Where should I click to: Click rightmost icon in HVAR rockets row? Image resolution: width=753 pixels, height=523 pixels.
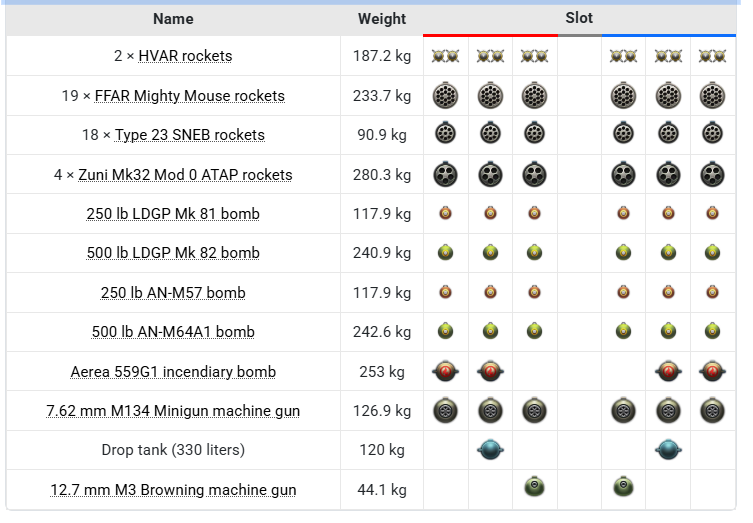pos(712,56)
